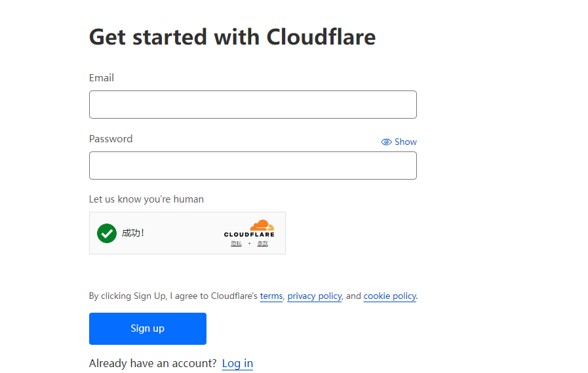Click the eye icon beside Show
The height and width of the screenshot is (373, 588).
click(386, 142)
